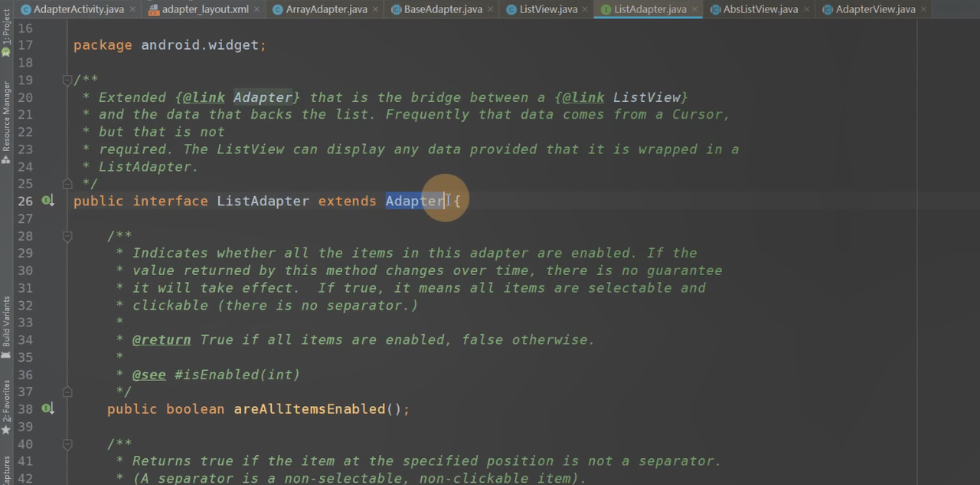Close the AdapterActivity.java tab
Image resolution: width=980 pixels, height=485 pixels.
(x=132, y=9)
